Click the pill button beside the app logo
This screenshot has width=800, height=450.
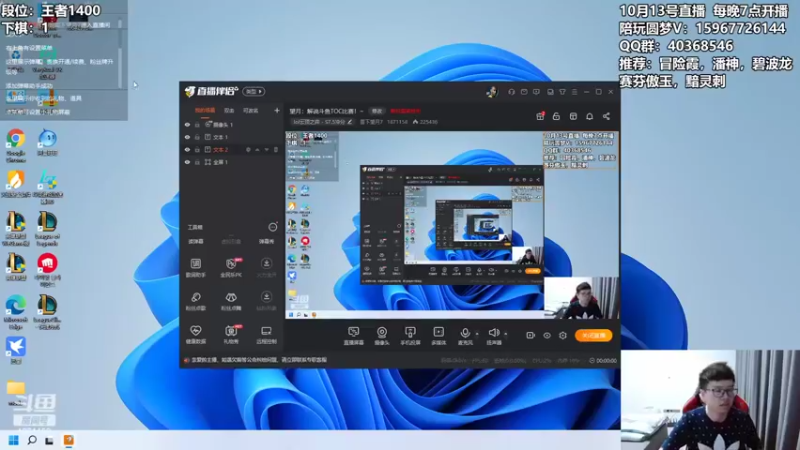pyautogui.click(x=254, y=92)
